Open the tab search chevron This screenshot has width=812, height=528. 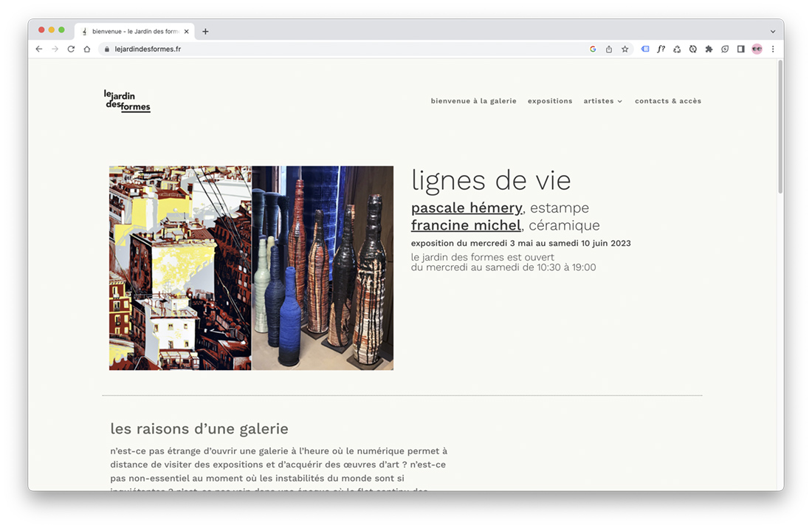tap(773, 31)
